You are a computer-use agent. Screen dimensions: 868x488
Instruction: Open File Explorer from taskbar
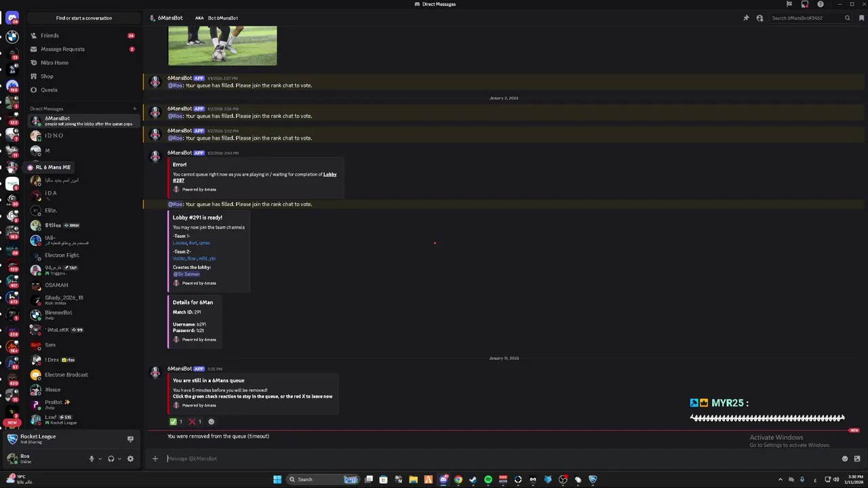coord(413,480)
